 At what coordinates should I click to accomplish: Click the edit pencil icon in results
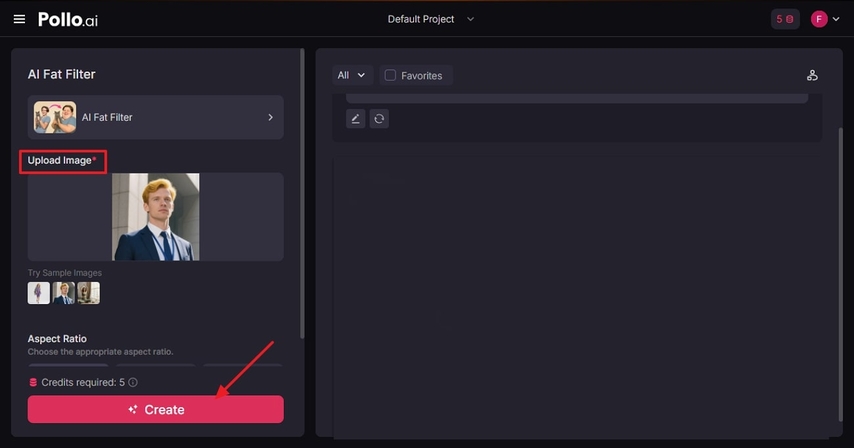tap(355, 118)
